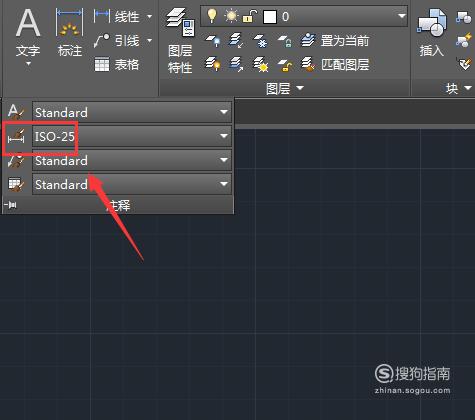
Task: Click the layer Off icon with lightbulb
Action: click(x=213, y=40)
